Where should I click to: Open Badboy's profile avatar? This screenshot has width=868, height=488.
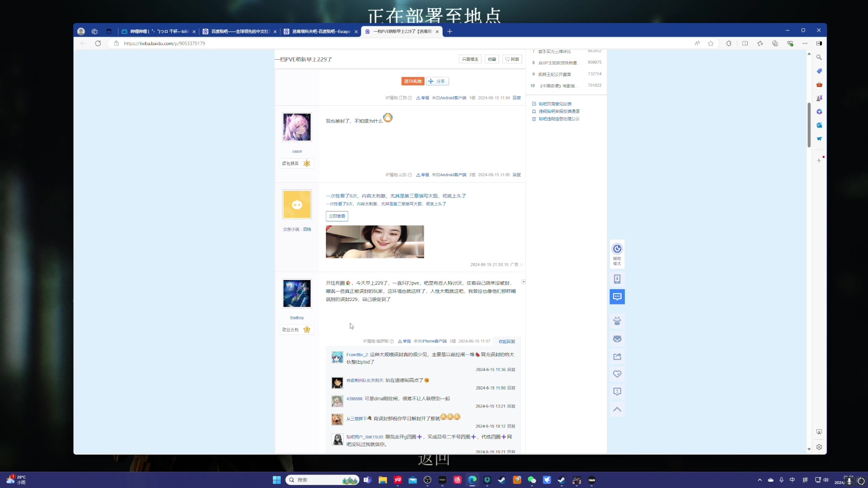(x=297, y=293)
